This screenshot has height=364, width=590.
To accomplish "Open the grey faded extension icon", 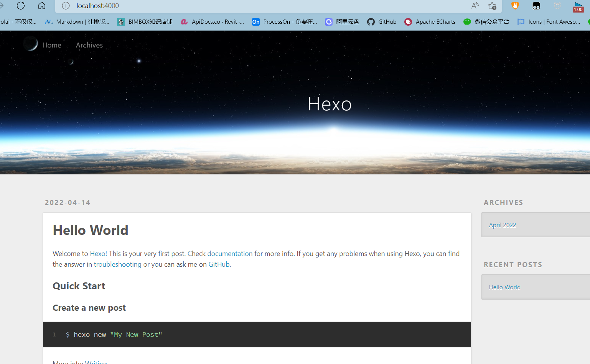I will tap(557, 6).
